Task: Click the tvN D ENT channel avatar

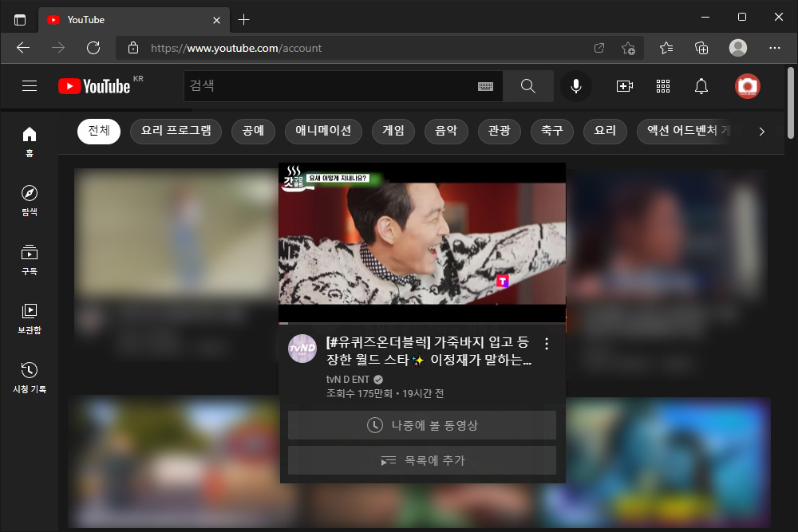Action: [x=302, y=349]
